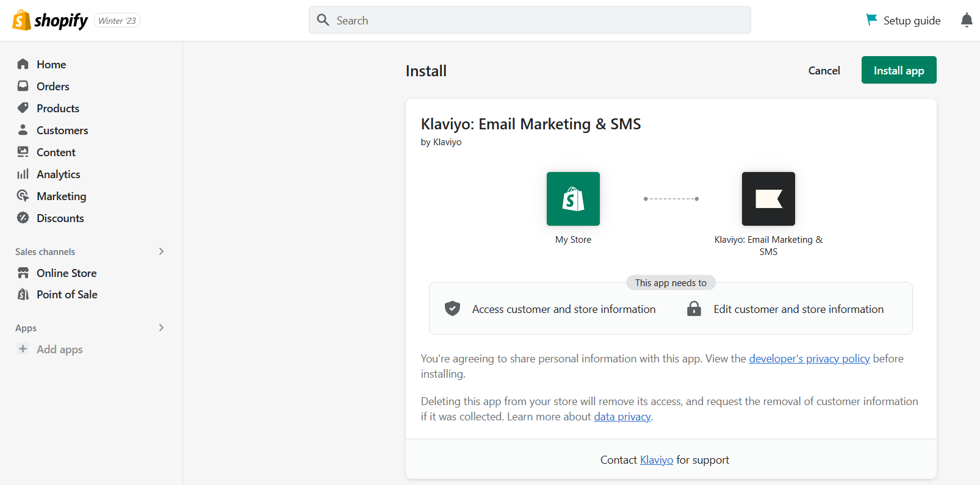Screen dimensions: 980x485
Task: Click the Home house icon
Action: (x=23, y=64)
